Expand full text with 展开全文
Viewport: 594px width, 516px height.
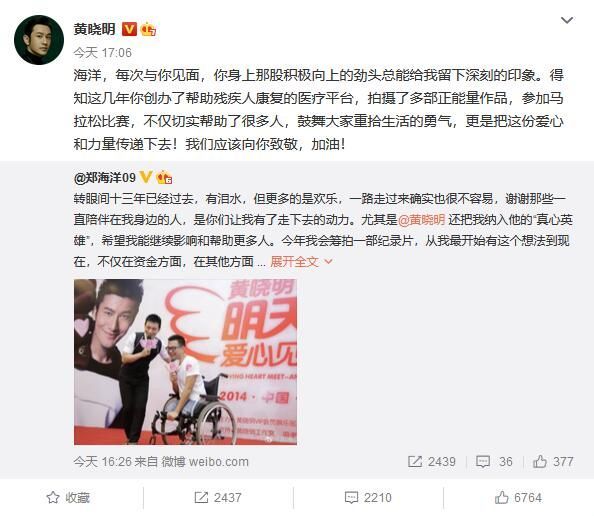pyautogui.click(x=294, y=261)
